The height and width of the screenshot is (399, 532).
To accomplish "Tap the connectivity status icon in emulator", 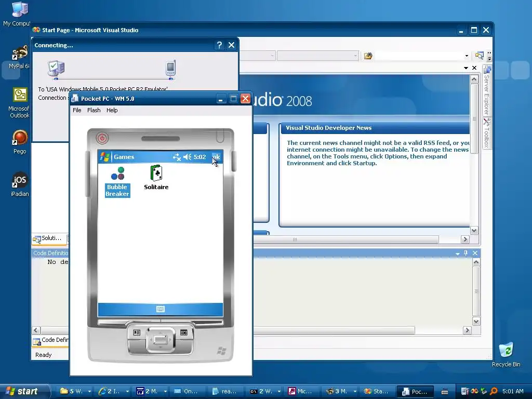I will [177, 157].
